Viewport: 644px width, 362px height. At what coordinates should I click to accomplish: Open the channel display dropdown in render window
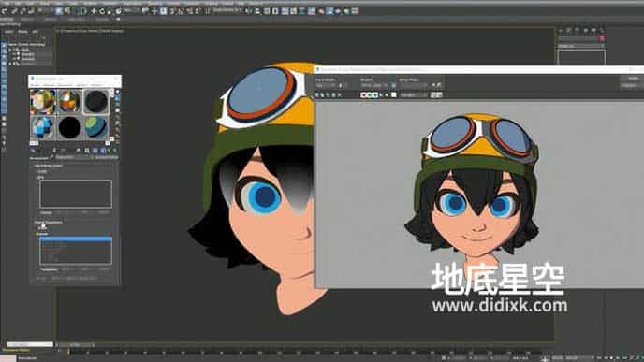(415, 95)
